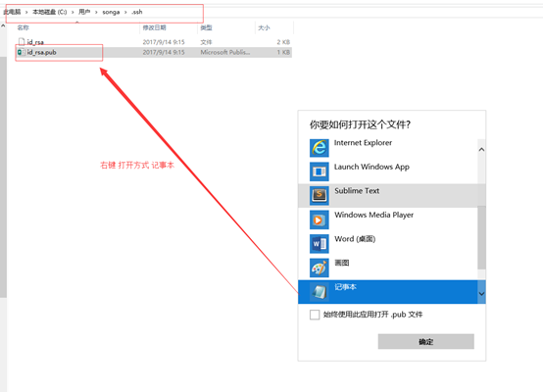
Task: Select Internet Explorer icon in open-with list
Action: [319, 148]
